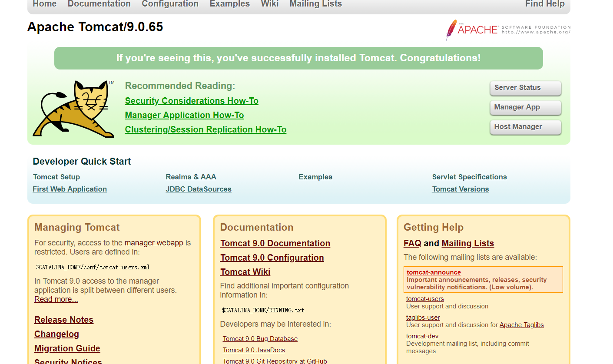The width and height of the screenshot is (613, 364).
Task: Click the $CATALINA_HOME/conf/tomcat-users.xml path text
Action: pyautogui.click(x=93, y=267)
